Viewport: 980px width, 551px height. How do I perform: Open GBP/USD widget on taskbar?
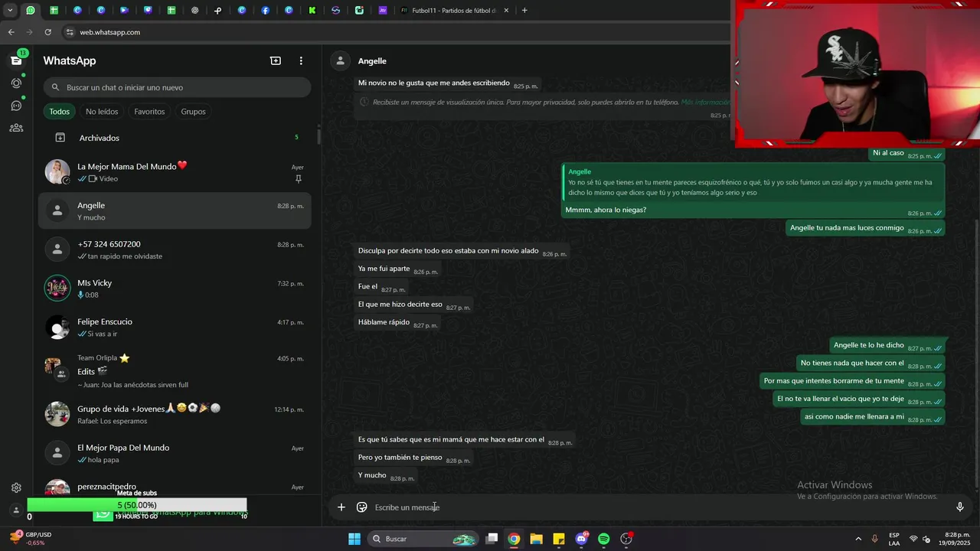pyautogui.click(x=31, y=539)
